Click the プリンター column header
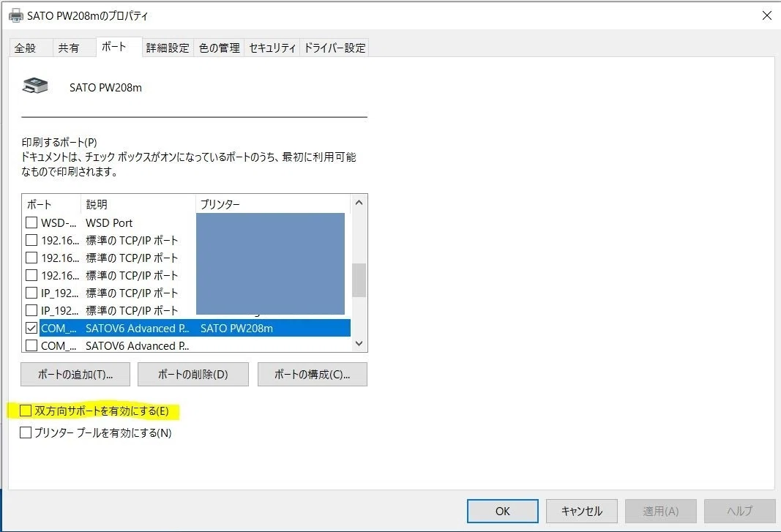The image size is (781, 532). (x=273, y=204)
